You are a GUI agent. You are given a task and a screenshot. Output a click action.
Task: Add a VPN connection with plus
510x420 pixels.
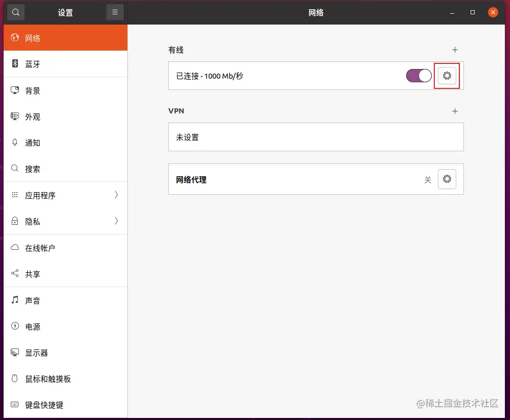[x=455, y=111]
